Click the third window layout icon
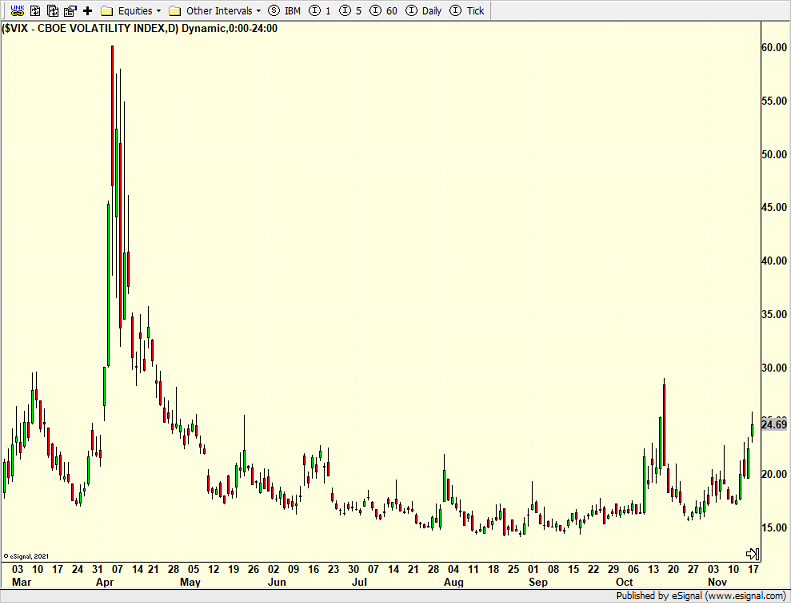Viewport: 791px width, 603px height. tap(70, 10)
